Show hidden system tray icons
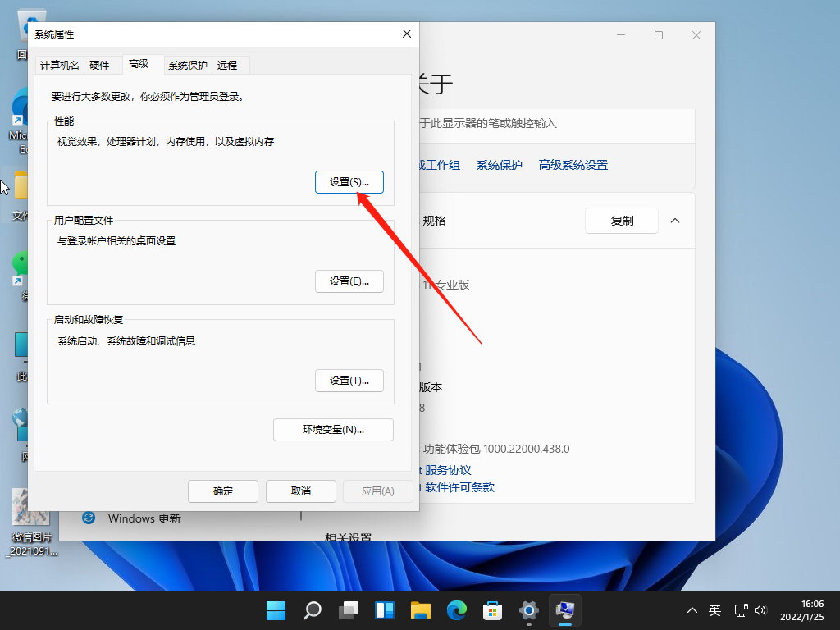Viewport: 840px width, 630px height. 692,610
